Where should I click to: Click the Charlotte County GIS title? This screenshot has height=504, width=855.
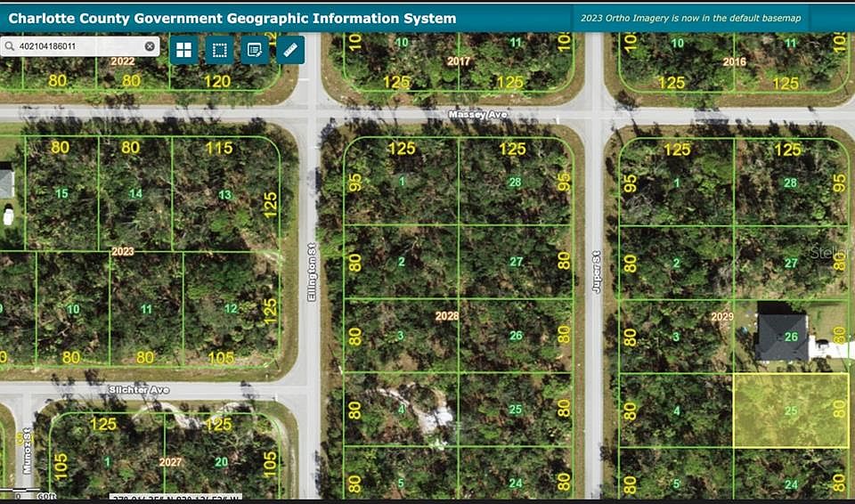(232, 18)
